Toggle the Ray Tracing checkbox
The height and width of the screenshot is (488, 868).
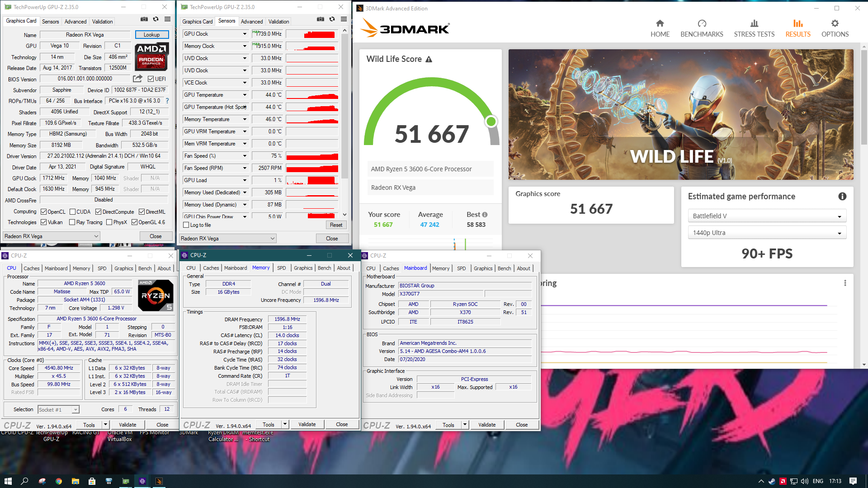pyautogui.click(x=72, y=222)
